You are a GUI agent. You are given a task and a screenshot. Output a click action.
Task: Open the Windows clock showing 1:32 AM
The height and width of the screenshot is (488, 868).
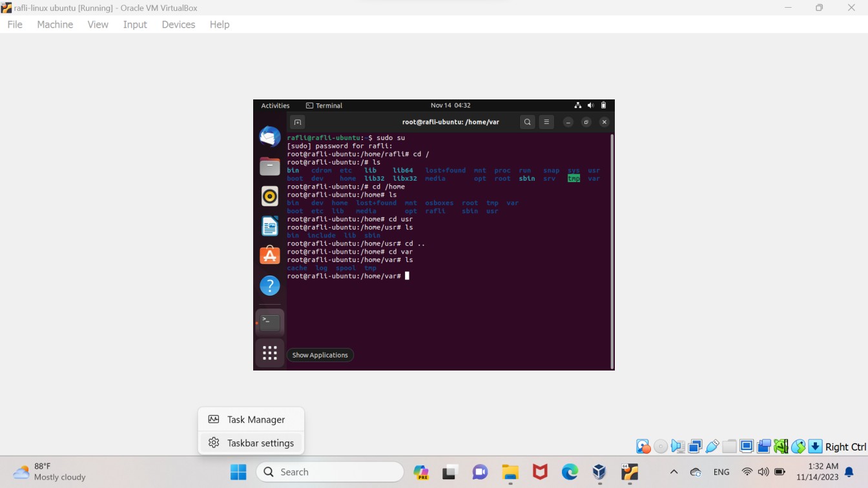[x=817, y=472]
